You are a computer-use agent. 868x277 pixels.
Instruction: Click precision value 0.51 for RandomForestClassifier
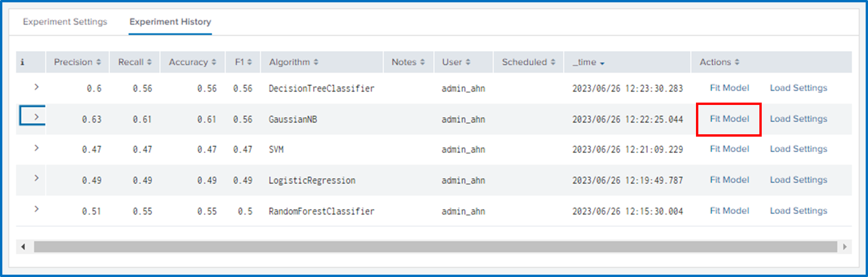91,211
